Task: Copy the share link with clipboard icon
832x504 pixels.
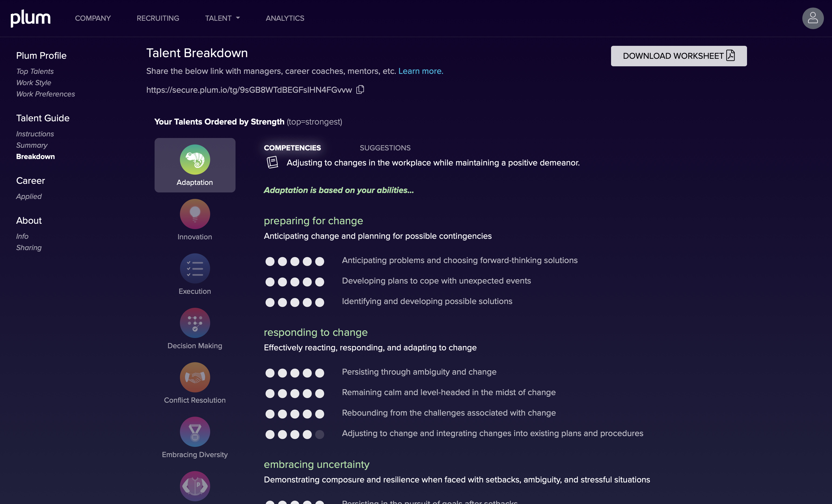Action: (360, 89)
